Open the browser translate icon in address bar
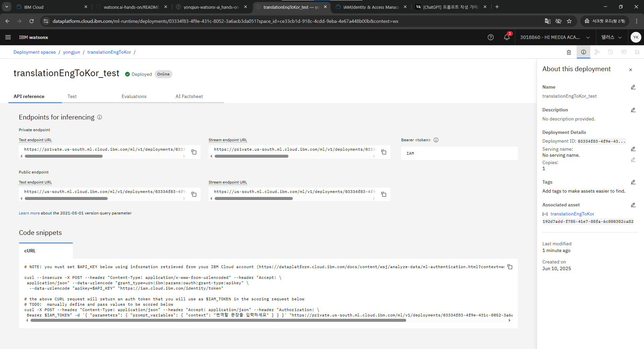Viewport: 644px width, 349px height. [x=548, y=21]
